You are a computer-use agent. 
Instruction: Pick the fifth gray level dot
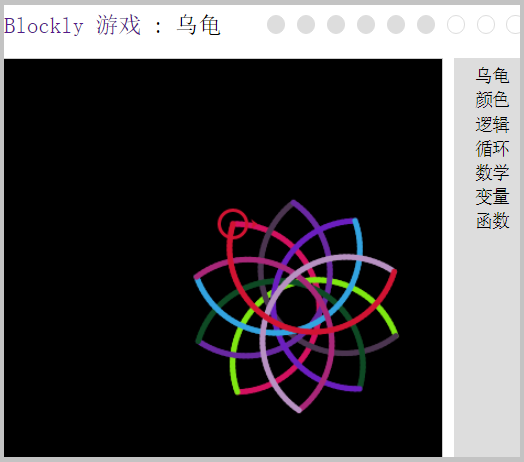coord(396,24)
